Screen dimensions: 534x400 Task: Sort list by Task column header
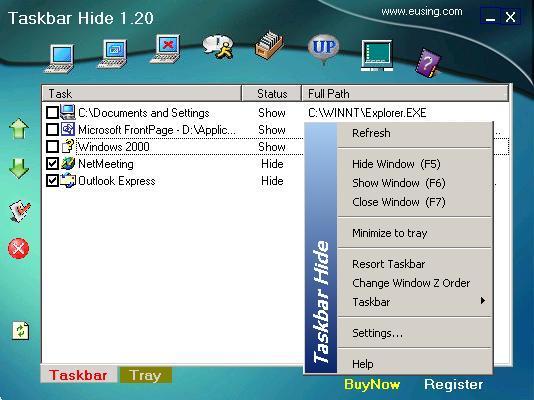point(142,94)
